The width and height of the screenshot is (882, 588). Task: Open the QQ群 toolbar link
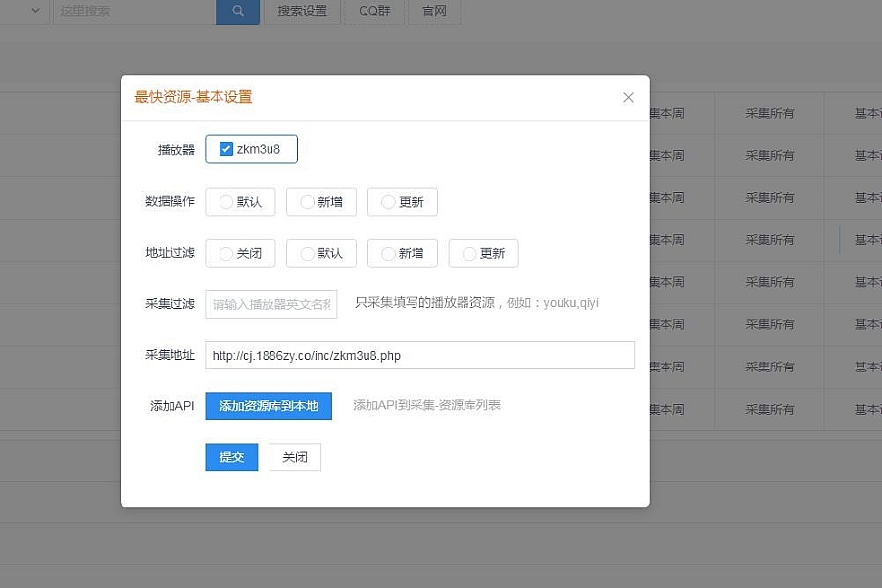(374, 11)
